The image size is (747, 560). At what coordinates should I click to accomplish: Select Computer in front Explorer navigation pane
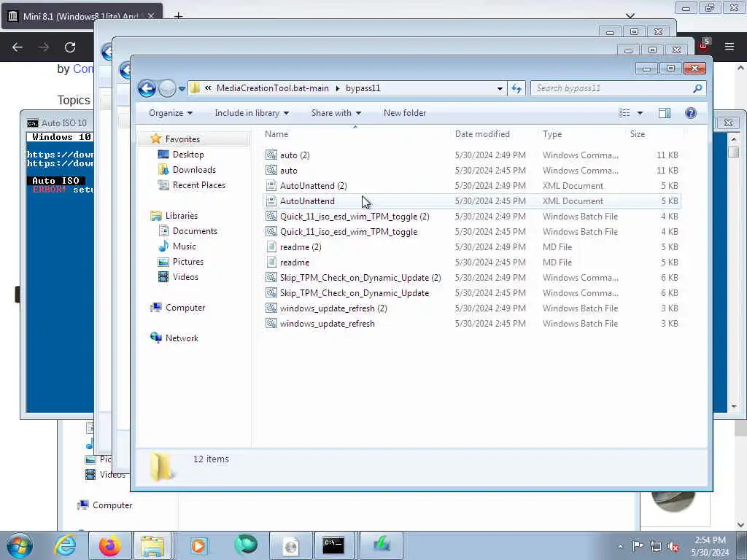[x=185, y=308]
